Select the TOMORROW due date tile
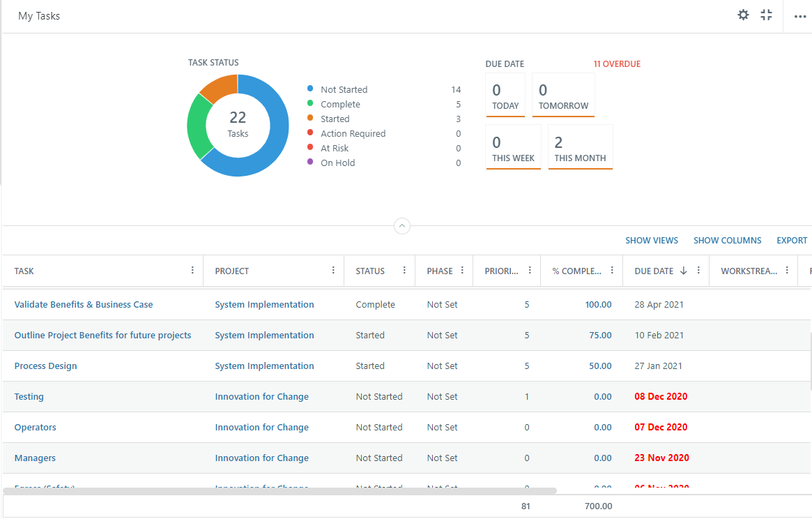Screen dimensions: 812x519 pyautogui.click(x=563, y=95)
